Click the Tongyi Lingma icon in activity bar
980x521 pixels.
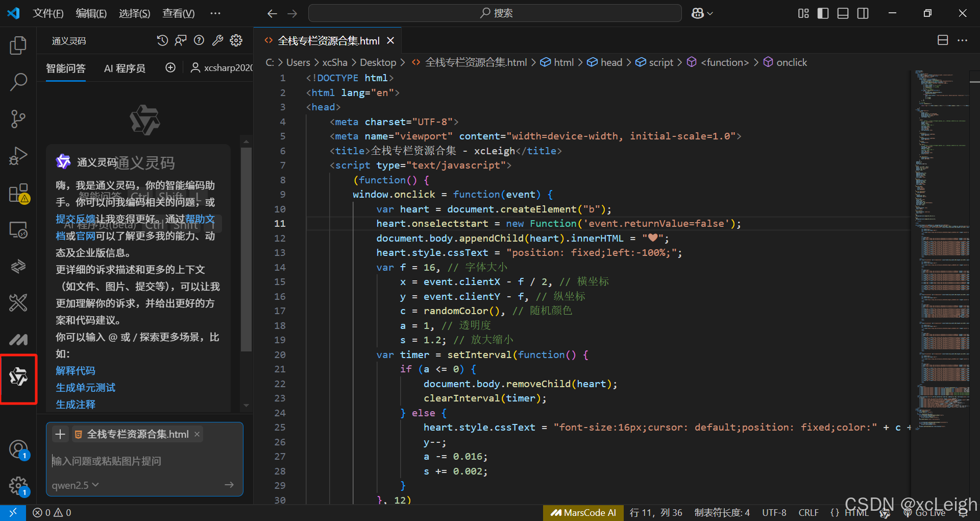tap(18, 377)
